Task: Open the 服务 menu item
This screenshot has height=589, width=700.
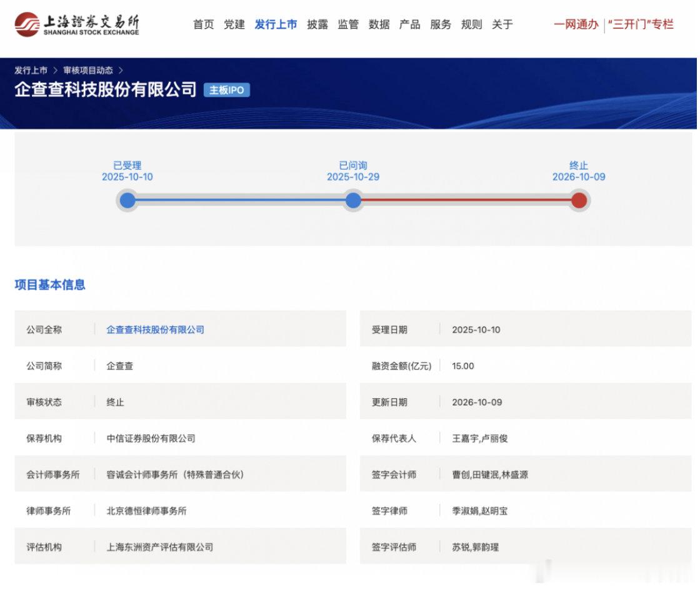Action: click(x=441, y=24)
